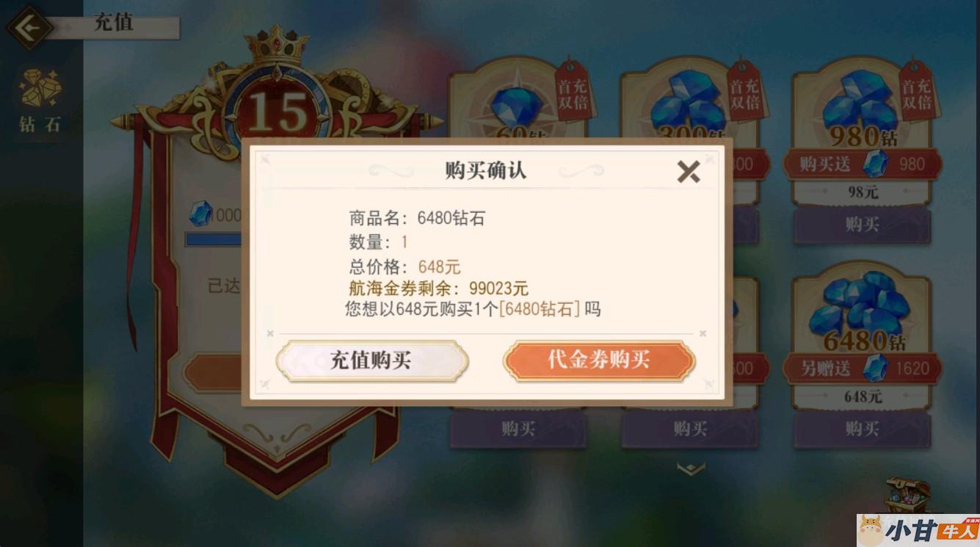Click the 代金券购买 button
Viewport: 980px width, 547px height.
[x=599, y=361]
